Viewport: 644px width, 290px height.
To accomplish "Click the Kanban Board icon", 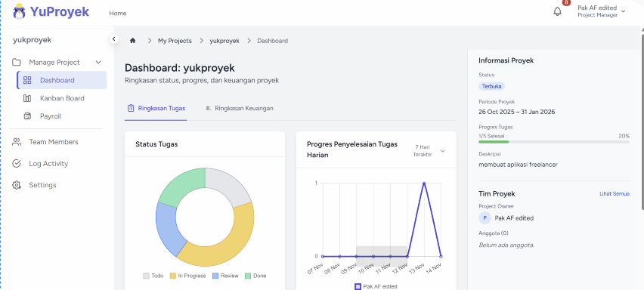I will coord(27,98).
